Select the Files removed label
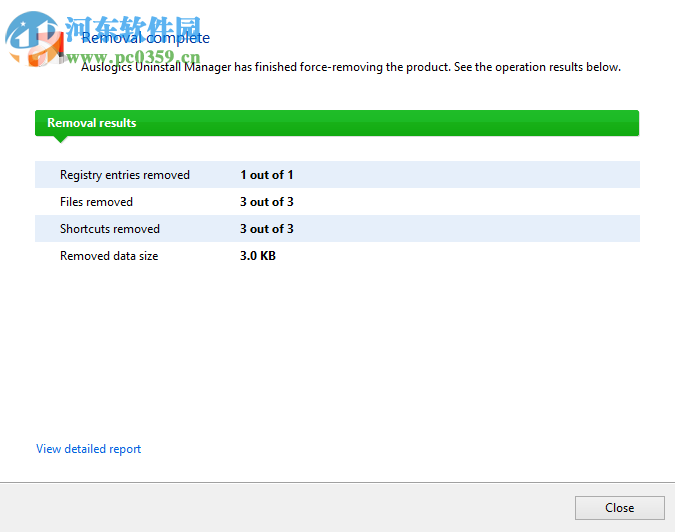 96,202
